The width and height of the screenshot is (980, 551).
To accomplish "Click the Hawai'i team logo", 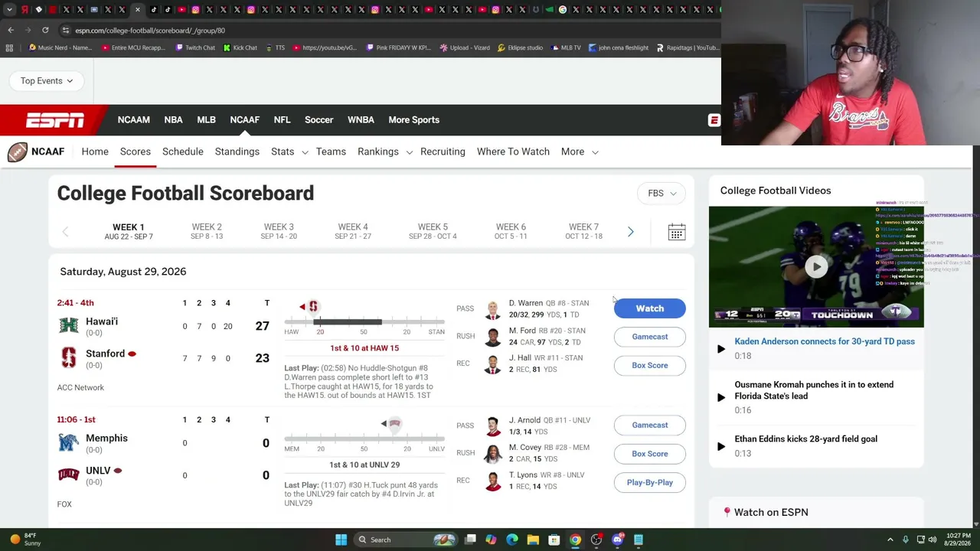I will point(68,326).
